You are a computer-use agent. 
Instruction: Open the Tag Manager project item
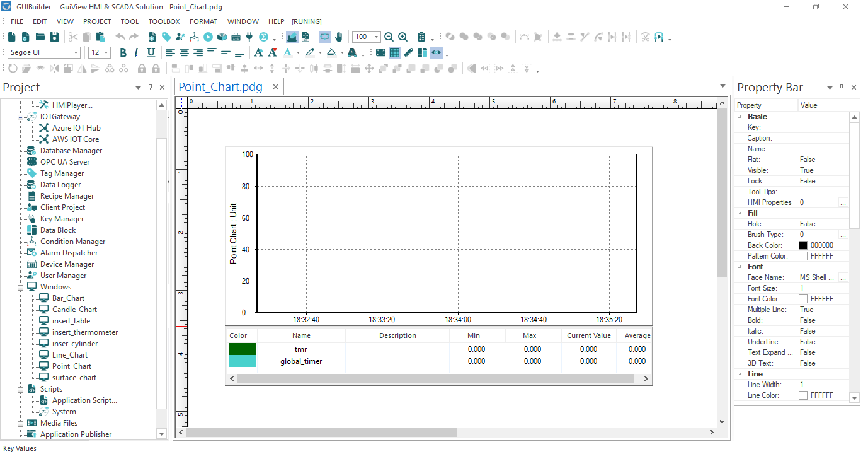tap(62, 173)
